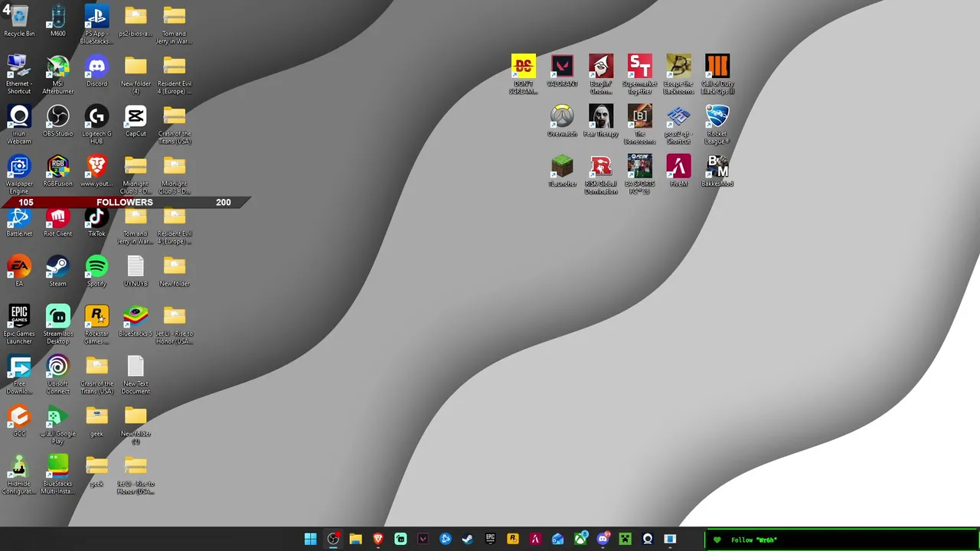The width and height of the screenshot is (980, 551).
Task: Launch the Streamlabs Desktop shortcut
Action: tap(58, 324)
